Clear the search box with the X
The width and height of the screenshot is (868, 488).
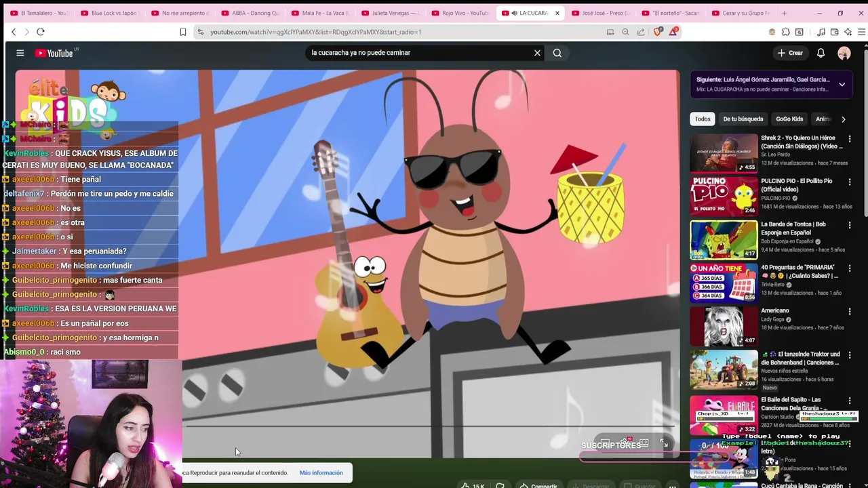tap(537, 53)
